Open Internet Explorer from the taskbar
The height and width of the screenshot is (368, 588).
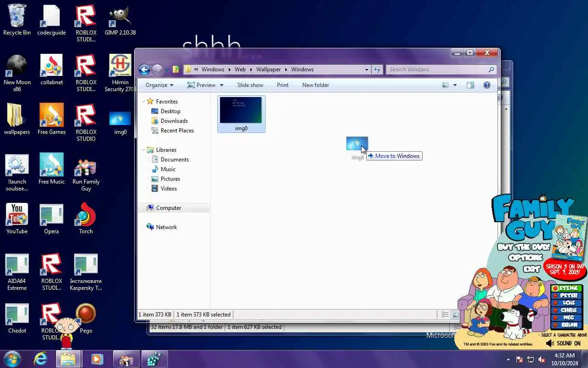40,359
